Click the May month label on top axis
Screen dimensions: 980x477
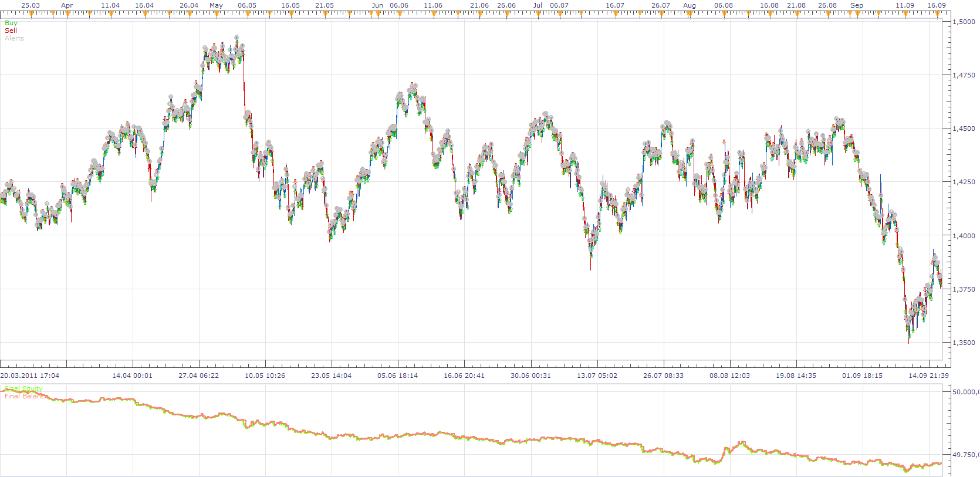pos(216,5)
